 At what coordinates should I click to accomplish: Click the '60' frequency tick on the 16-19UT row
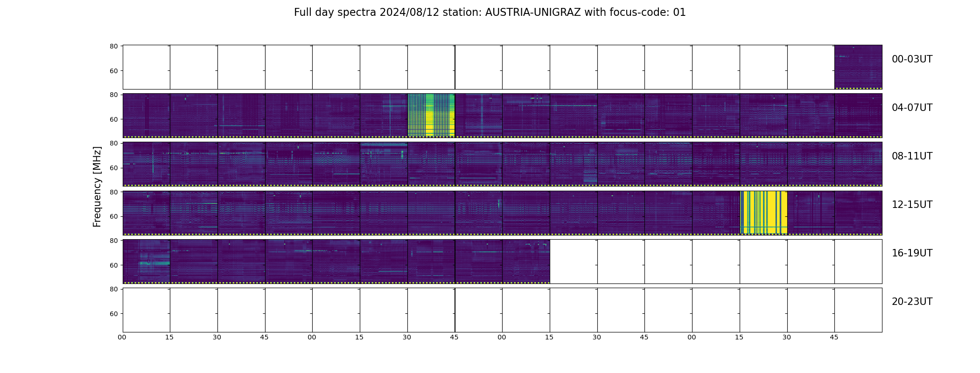[x=113, y=265]
